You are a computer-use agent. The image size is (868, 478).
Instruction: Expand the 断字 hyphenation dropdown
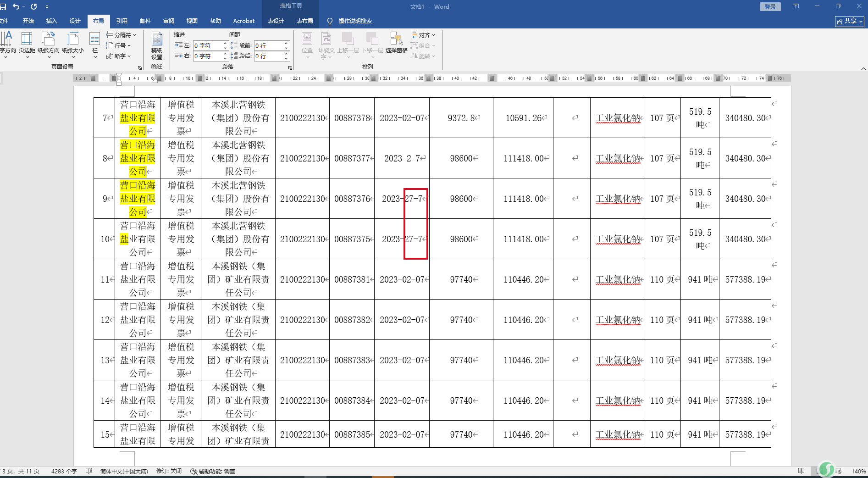[x=118, y=56]
